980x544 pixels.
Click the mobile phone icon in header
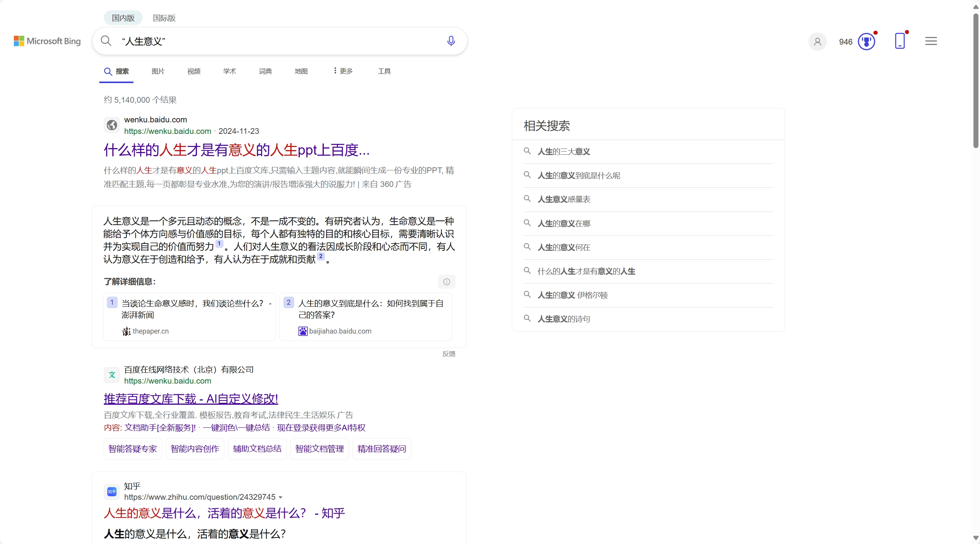pos(900,41)
